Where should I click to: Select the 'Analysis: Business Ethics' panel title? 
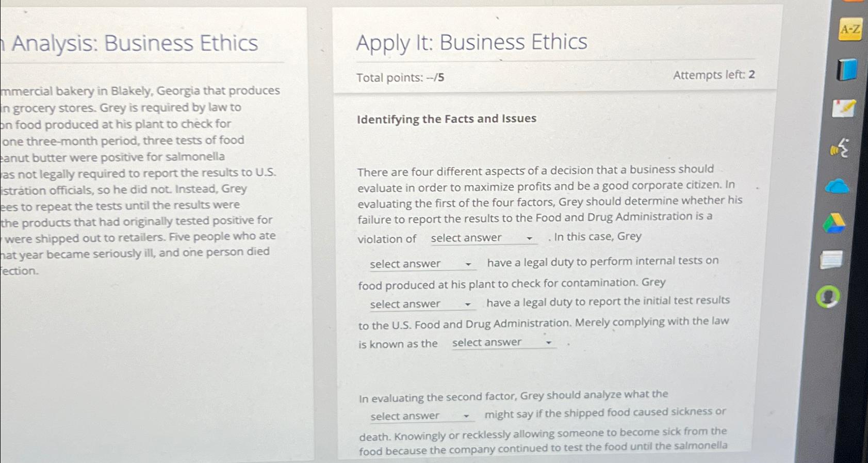click(129, 44)
